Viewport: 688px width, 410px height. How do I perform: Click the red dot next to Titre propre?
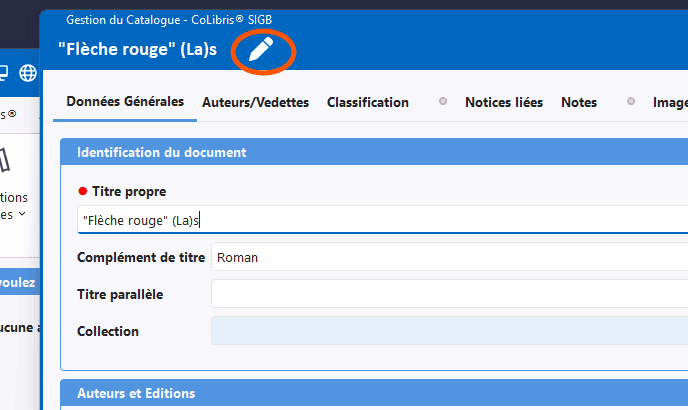tap(82, 191)
